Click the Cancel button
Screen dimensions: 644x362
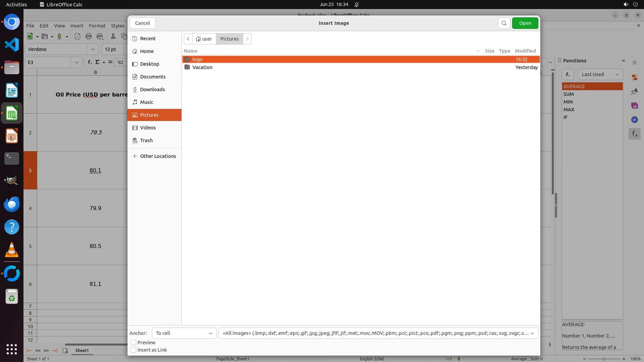coord(143,23)
